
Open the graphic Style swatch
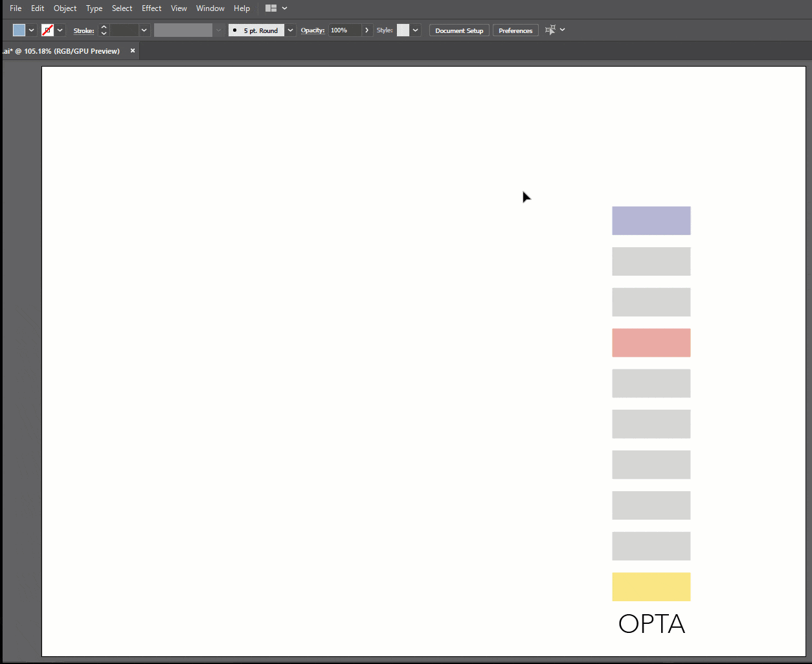403,30
